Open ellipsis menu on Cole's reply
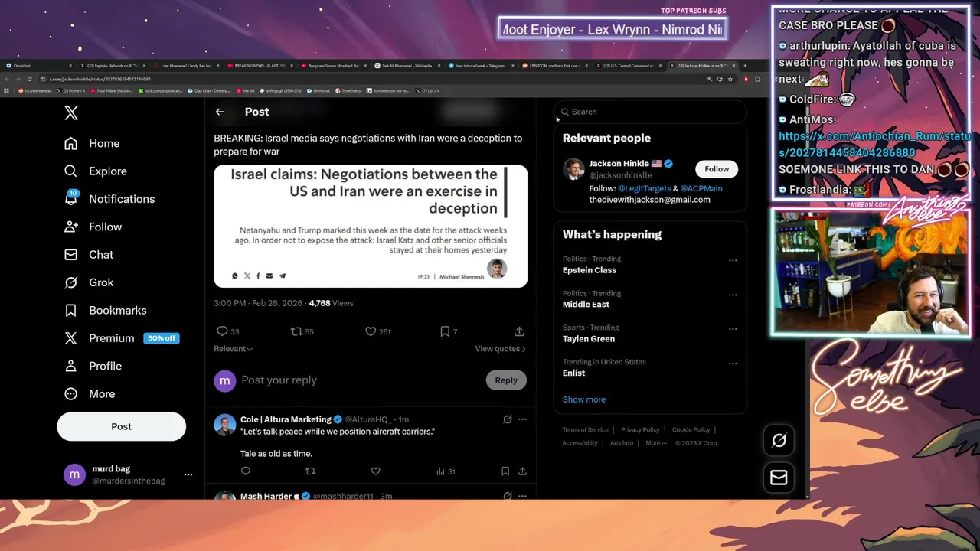 tap(522, 419)
